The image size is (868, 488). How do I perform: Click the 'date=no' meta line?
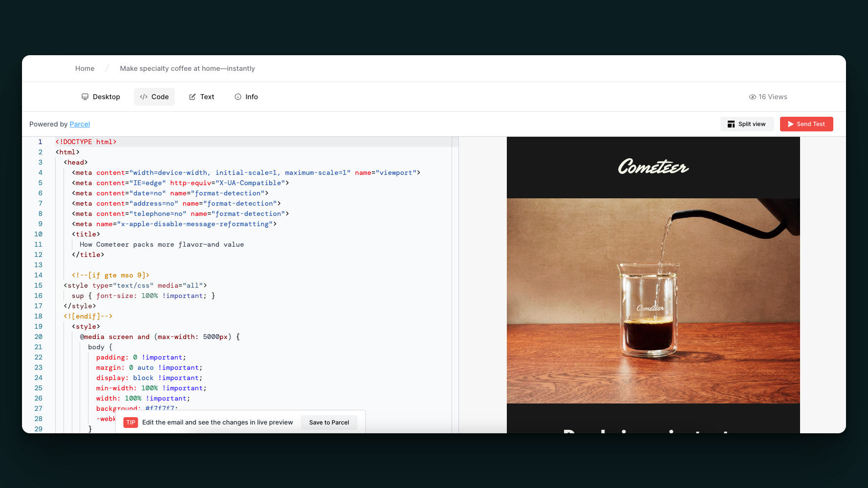(x=170, y=193)
